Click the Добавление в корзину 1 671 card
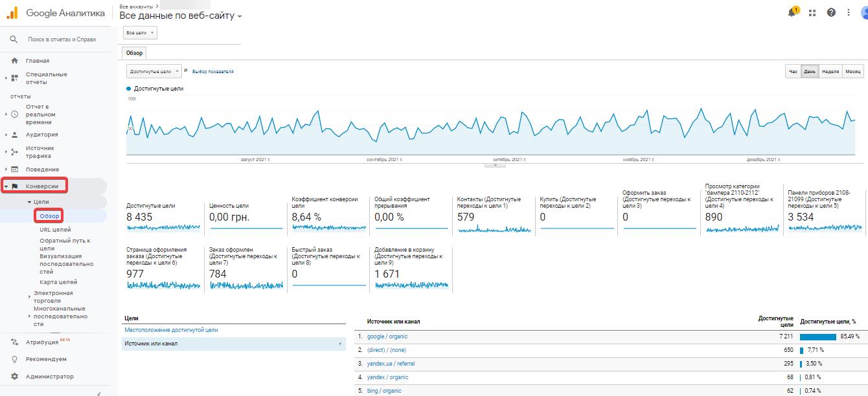Viewport: 868px width, 396px height. 411,269
